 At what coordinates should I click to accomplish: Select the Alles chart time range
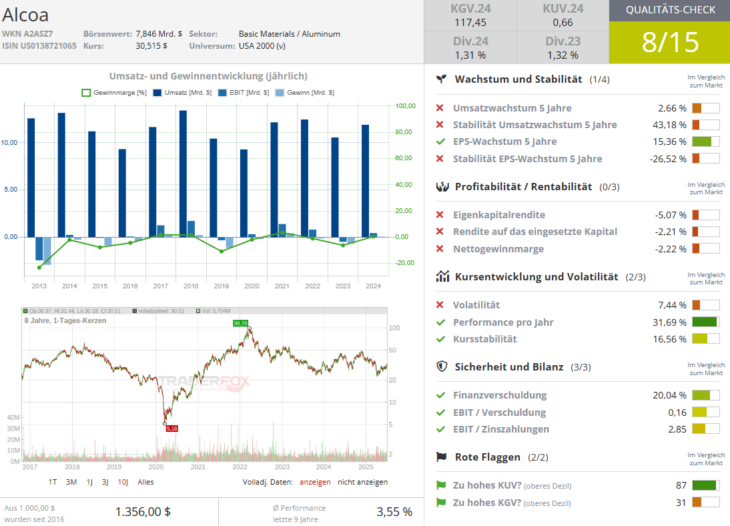coord(145,482)
